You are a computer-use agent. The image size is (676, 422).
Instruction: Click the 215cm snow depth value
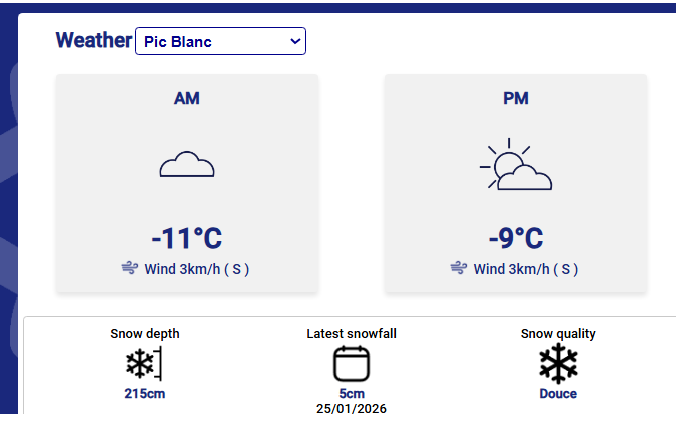pos(145,393)
